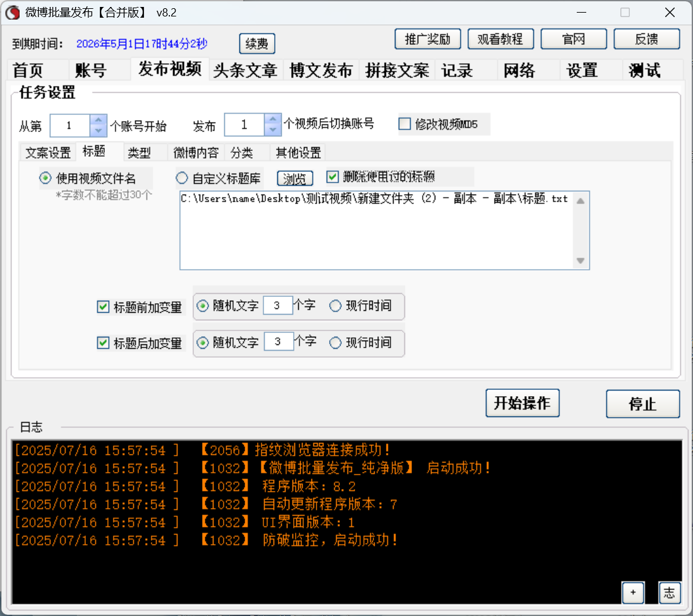
Task: Click the path box scroll down arrow
Action: (581, 261)
